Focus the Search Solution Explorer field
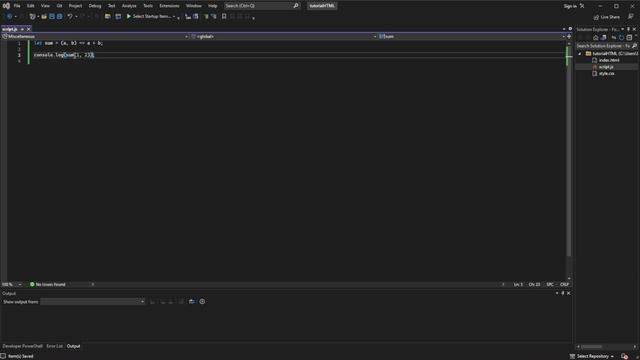The image size is (640, 360). pyautogui.click(x=607, y=46)
